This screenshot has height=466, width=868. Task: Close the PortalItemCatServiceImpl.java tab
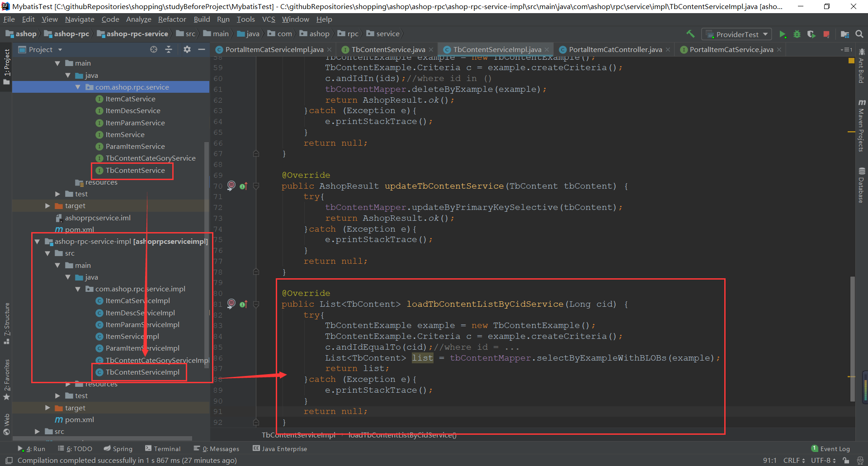330,50
